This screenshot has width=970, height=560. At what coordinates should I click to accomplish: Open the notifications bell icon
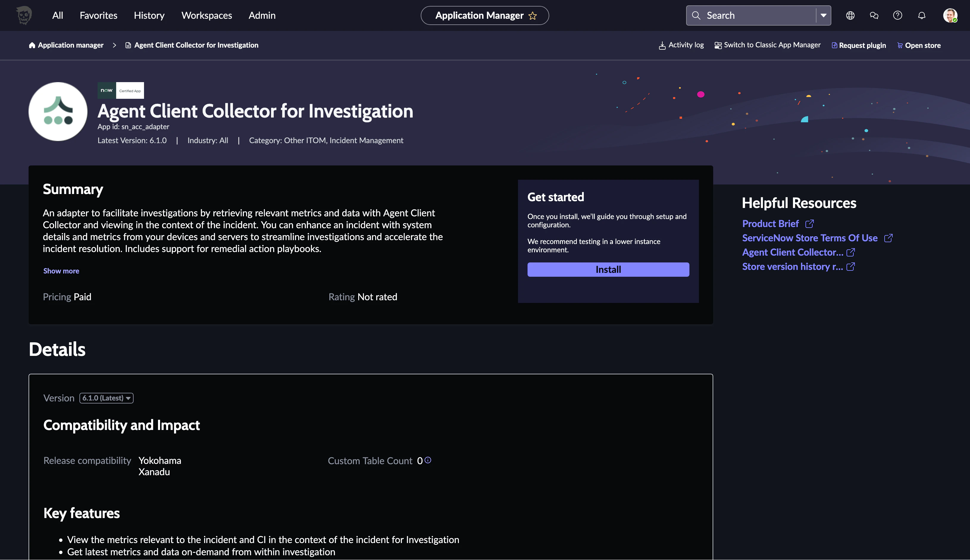coord(921,15)
